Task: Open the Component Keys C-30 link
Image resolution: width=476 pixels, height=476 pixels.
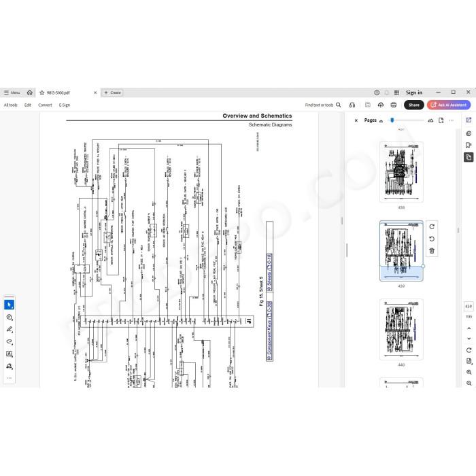Action: pos(269,331)
